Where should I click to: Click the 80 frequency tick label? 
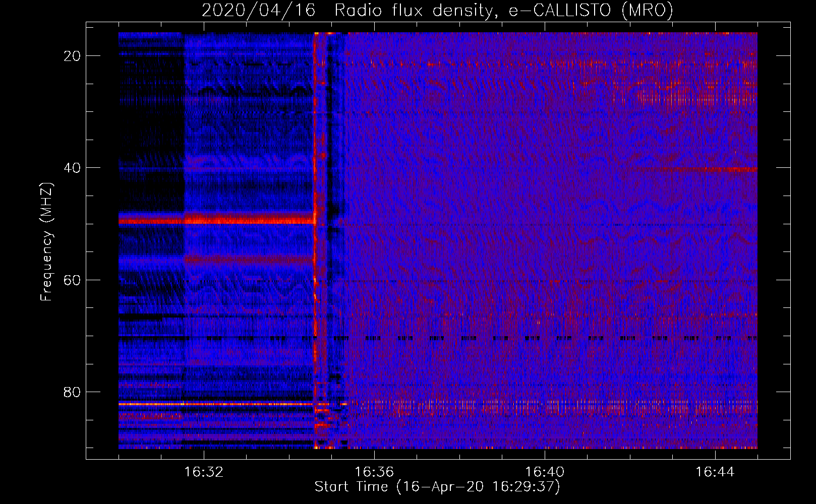pos(72,392)
